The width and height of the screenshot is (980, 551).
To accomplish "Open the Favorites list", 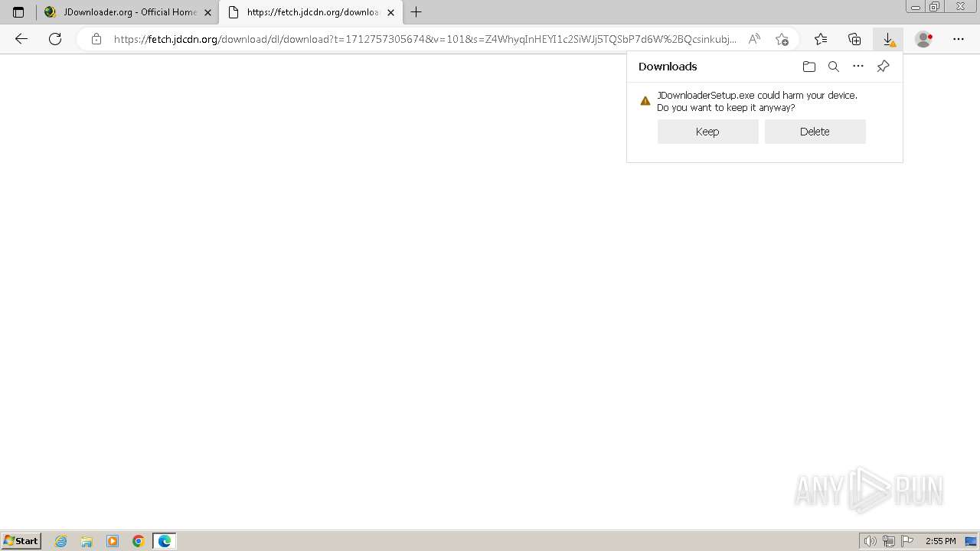I will (x=821, y=39).
